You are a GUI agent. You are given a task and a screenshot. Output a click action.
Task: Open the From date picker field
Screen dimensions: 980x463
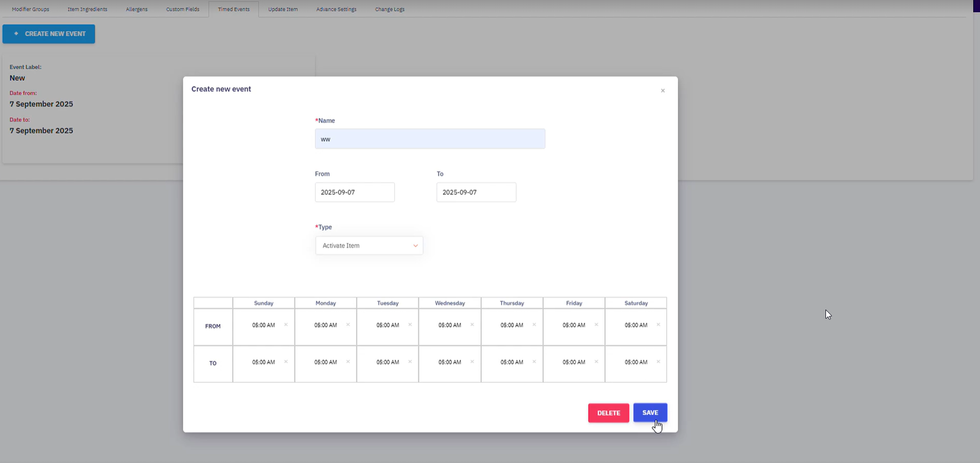pos(354,192)
